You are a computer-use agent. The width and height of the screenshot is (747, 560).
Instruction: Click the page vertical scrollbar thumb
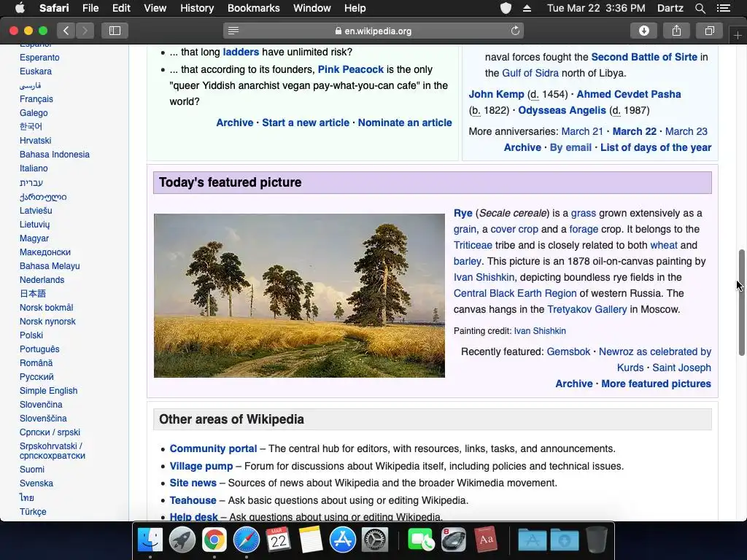pyautogui.click(x=742, y=303)
